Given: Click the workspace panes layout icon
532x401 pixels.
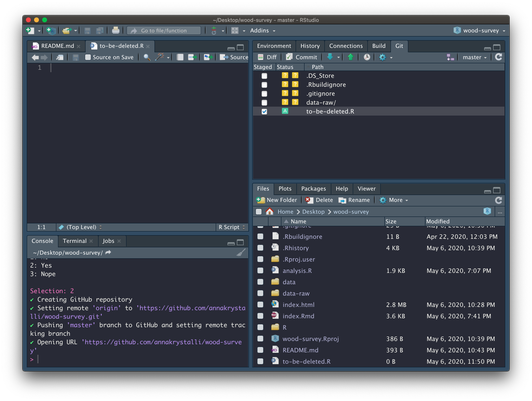Looking at the screenshot, I should click(x=235, y=30).
